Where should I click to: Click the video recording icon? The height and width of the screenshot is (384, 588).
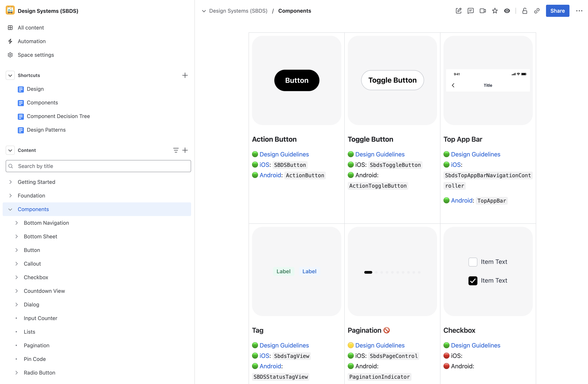(x=483, y=11)
